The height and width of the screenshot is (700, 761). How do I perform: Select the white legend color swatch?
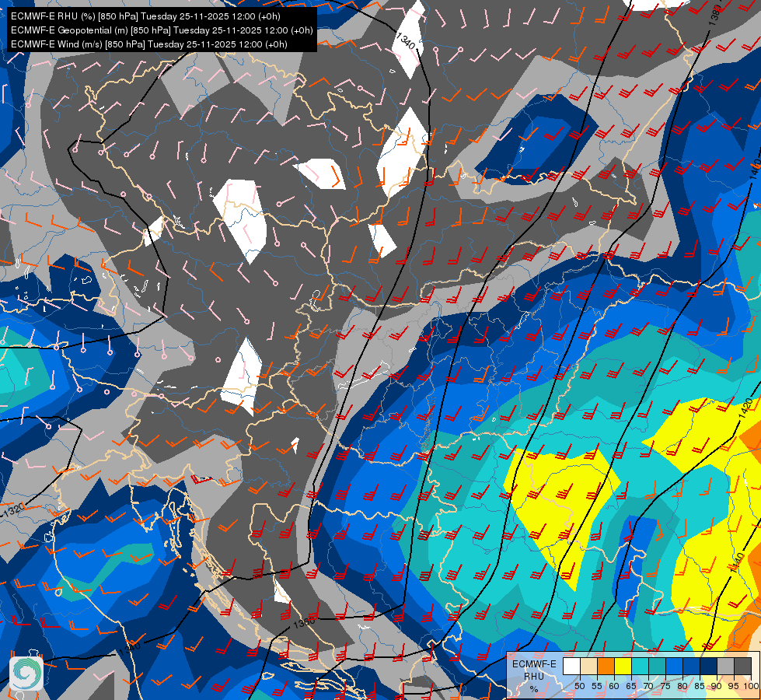tap(571, 667)
